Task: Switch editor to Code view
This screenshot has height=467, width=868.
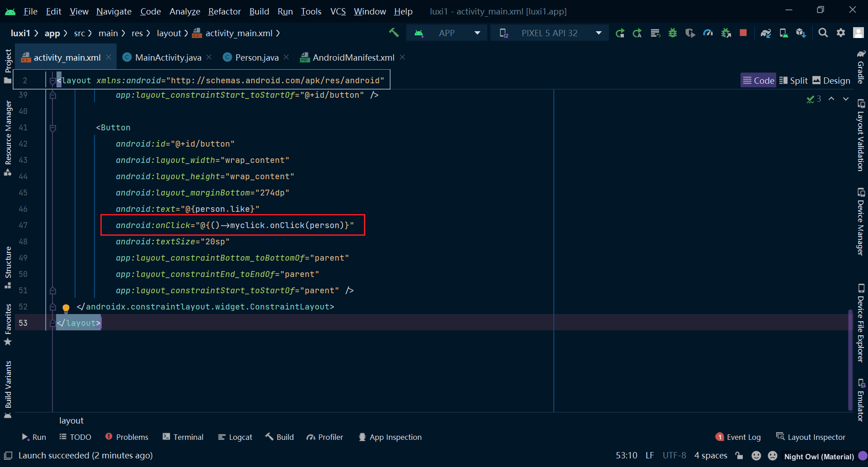Action: (759, 80)
